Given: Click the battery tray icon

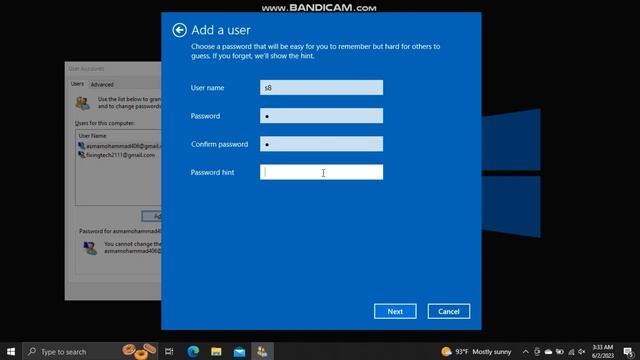Looking at the screenshot, I should [560, 351].
